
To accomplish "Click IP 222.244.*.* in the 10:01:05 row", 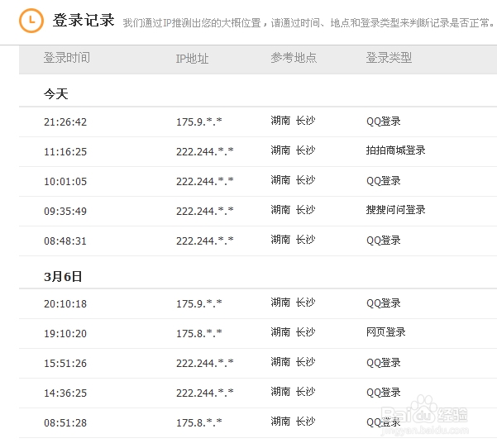I will coord(205,182).
